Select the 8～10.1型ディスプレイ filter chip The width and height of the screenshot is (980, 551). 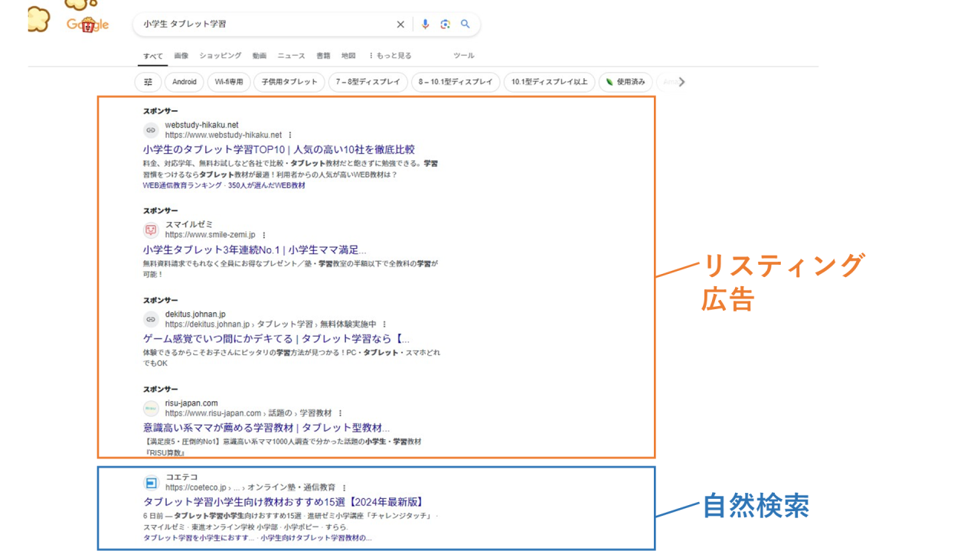(456, 82)
